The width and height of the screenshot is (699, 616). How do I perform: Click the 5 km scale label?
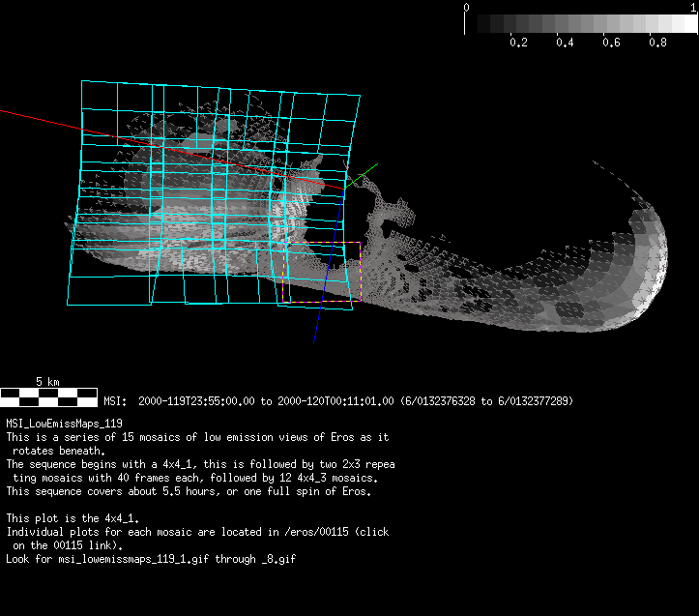coord(47,382)
